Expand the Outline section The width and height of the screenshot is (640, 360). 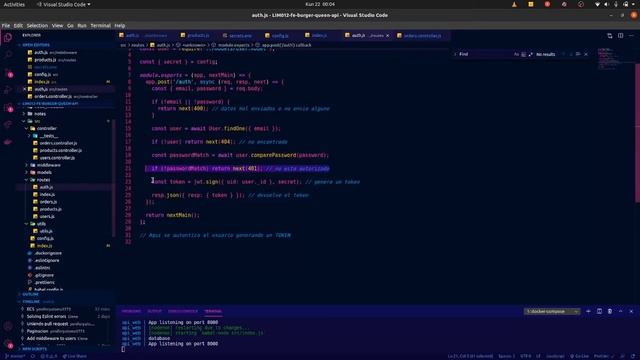pyautogui.click(x=30, y=294)
